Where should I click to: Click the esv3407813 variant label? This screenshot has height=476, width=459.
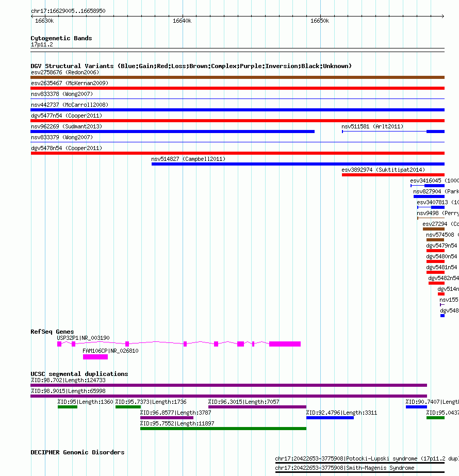tap(438, 202)
